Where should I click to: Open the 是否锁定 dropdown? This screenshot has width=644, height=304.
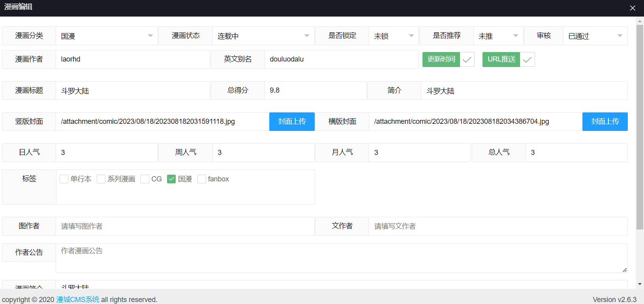394,36
